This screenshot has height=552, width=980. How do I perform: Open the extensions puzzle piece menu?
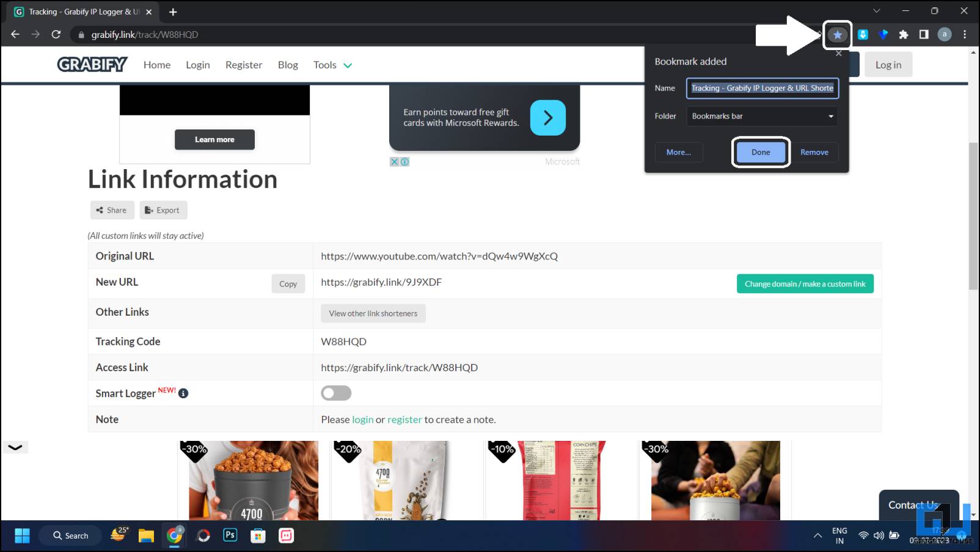pyautogui.click(x=904, y=35)
